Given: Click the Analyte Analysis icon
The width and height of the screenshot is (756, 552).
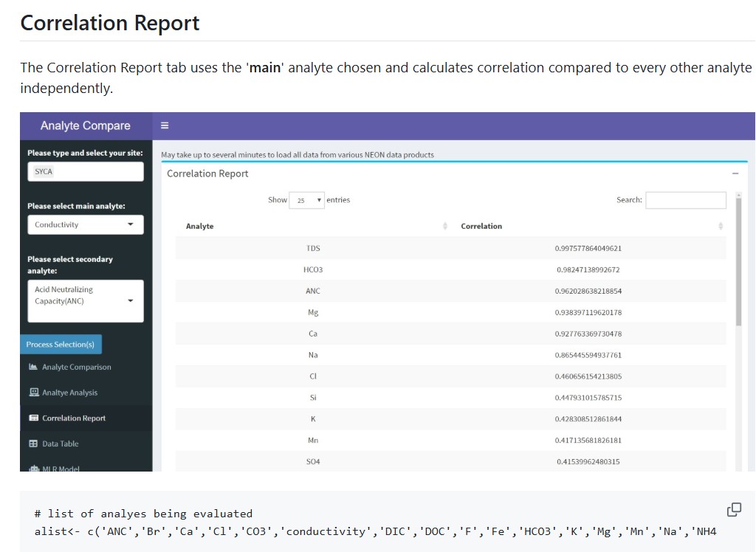Looking at the screenshot, I should (x=33, y=393).
